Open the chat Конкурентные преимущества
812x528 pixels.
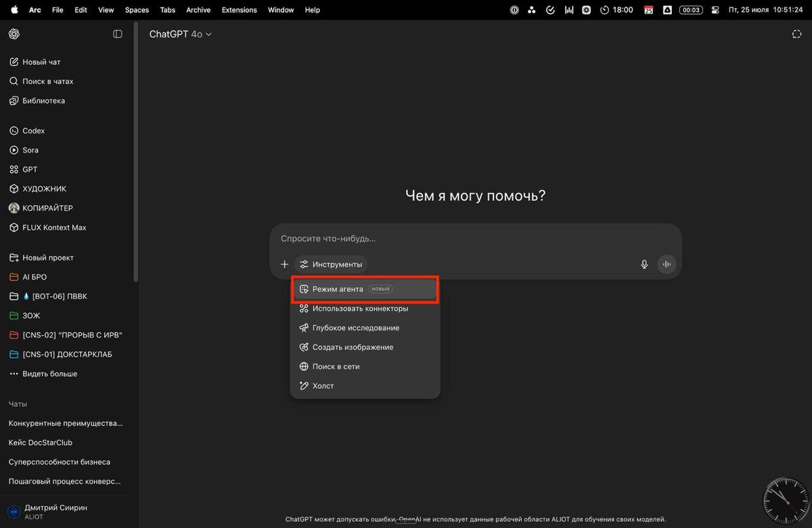click(x=68, y=423)
